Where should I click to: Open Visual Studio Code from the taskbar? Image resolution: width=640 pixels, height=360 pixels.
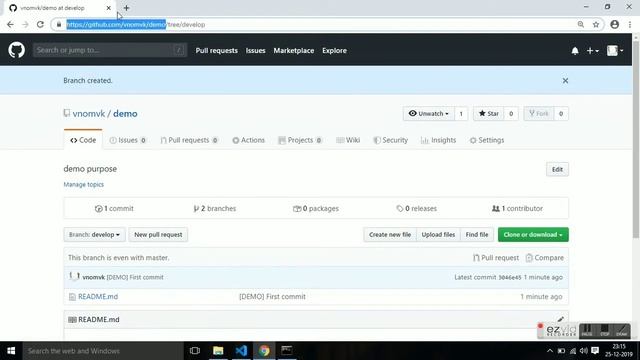(241, 351)
